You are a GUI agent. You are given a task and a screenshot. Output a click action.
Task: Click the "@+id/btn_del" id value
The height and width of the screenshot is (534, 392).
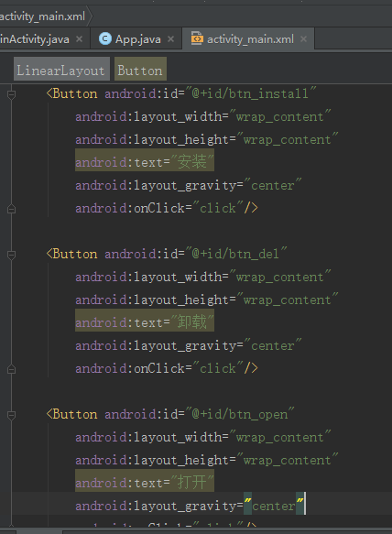point(235,254)
